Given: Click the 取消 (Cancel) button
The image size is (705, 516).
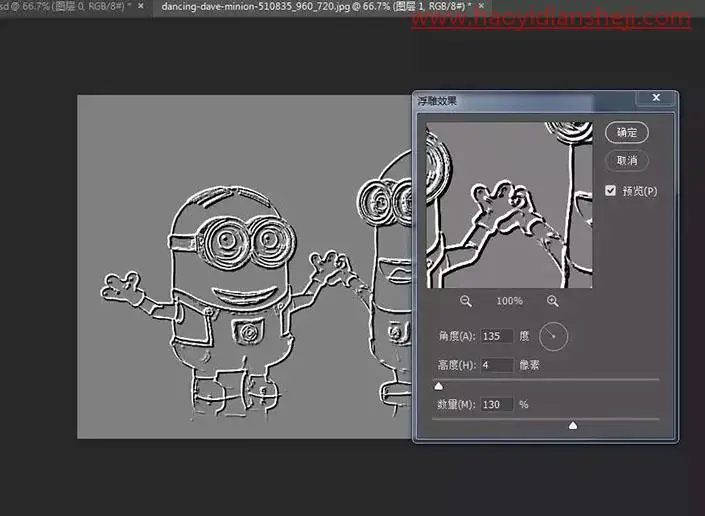Looking at the screenshot, I should point(627,160).
